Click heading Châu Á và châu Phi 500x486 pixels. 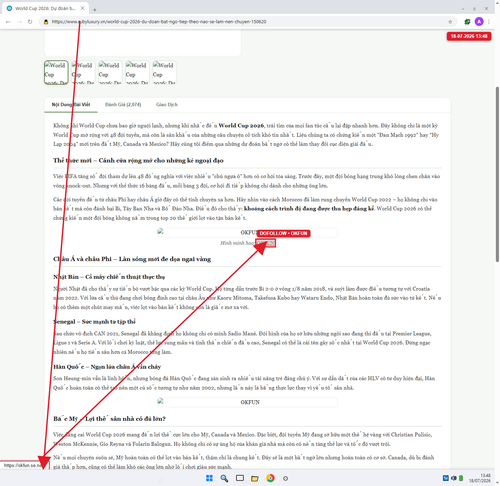[x=132, y=259]
